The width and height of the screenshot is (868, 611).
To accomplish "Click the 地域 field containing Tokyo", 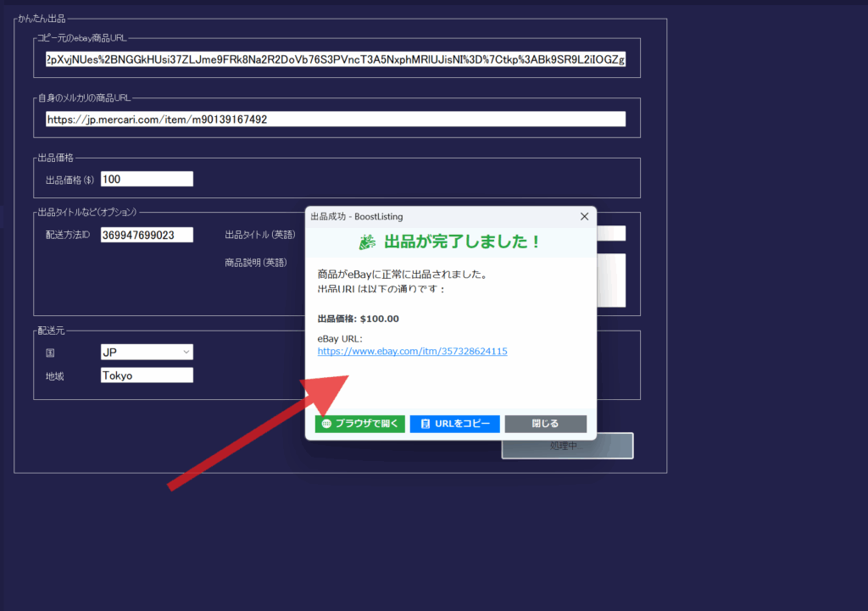I will pos(147,375).
